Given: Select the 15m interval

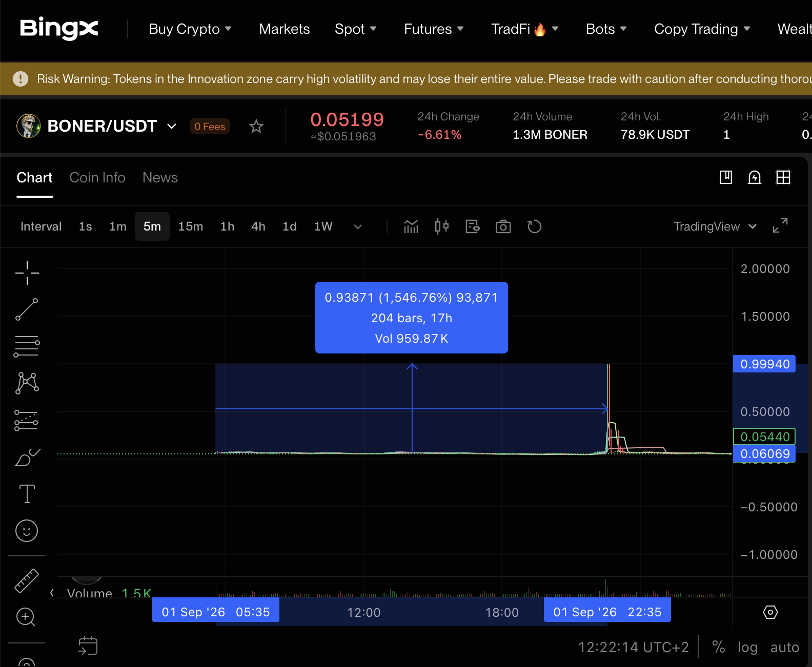Looking at the screenshot, I should click(x=191, y=226).
